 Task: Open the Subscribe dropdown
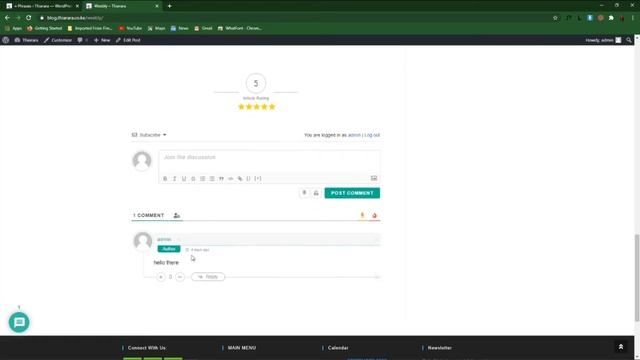[x=149, y=135]
